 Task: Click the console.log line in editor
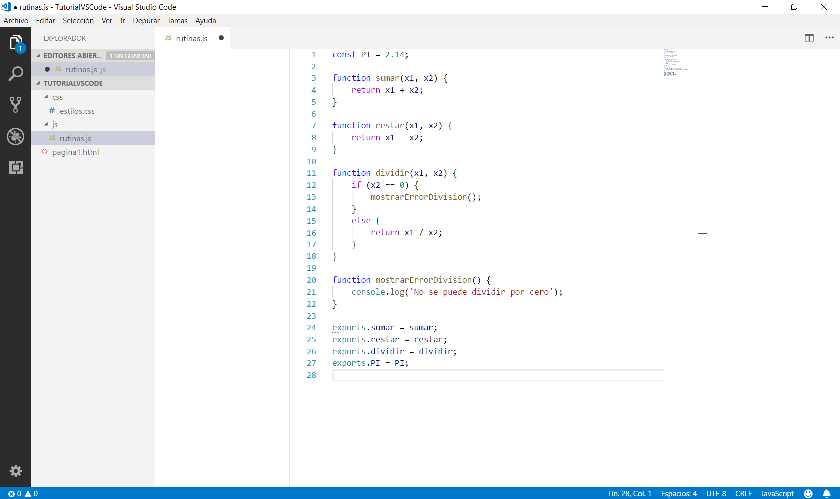click(x=457, y=292)
